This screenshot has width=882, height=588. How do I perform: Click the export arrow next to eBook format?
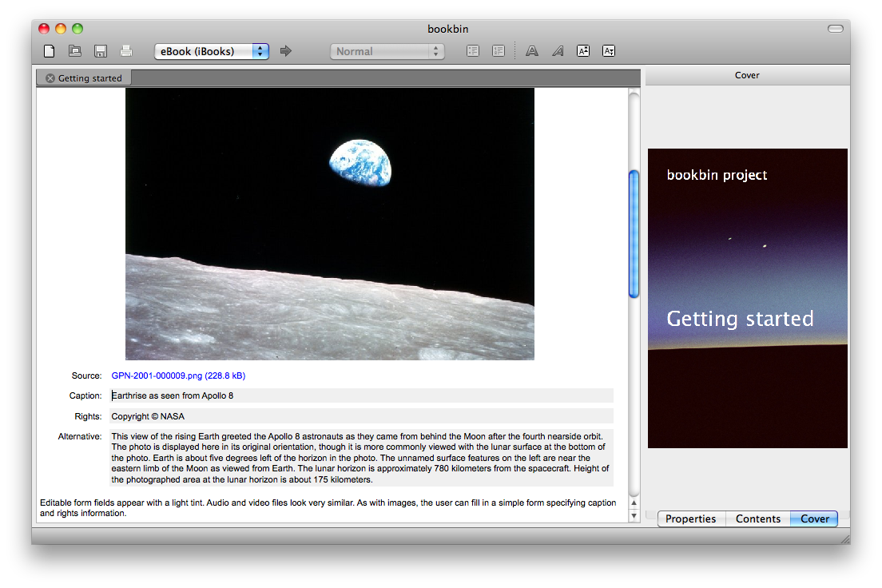pyautogui.click(x=286, y=51)
